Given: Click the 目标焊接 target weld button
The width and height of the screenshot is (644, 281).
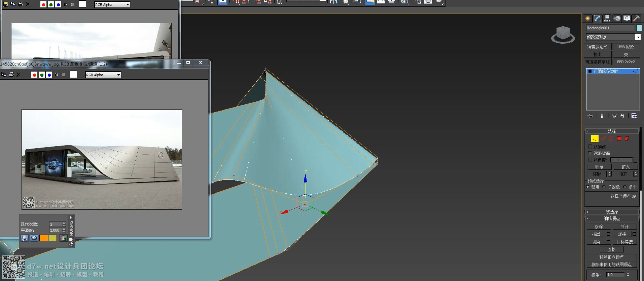Looking at the screenshot, I should pos(624,242).
